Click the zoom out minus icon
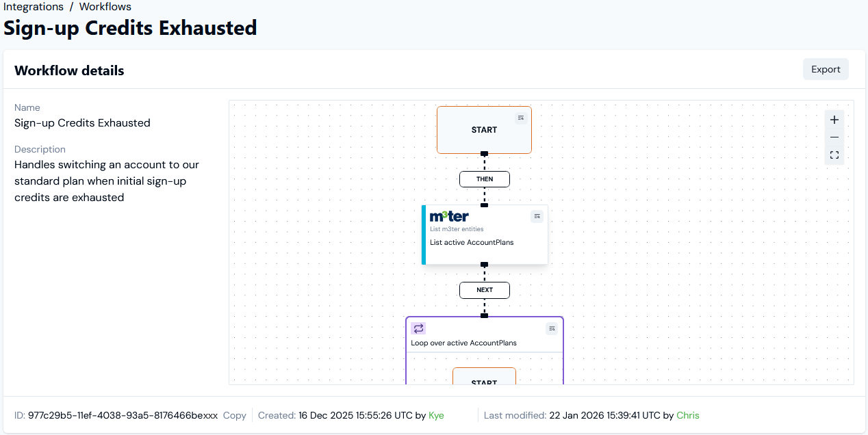868x435 pixels. click(834, 137)
